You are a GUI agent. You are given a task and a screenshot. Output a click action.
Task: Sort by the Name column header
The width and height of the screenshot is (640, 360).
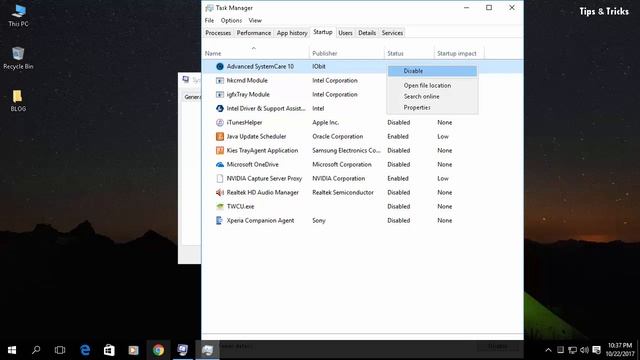click(x=256, y=53)
